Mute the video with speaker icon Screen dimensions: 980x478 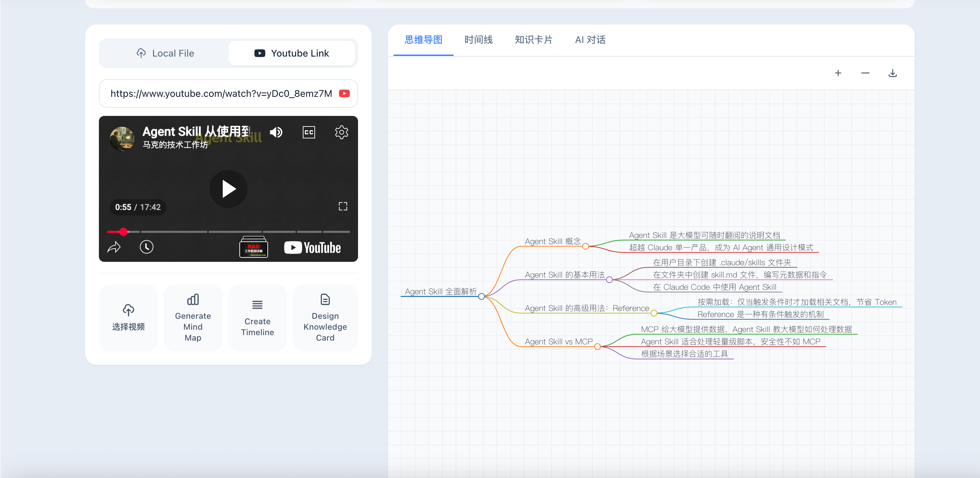tap(276, 132)
